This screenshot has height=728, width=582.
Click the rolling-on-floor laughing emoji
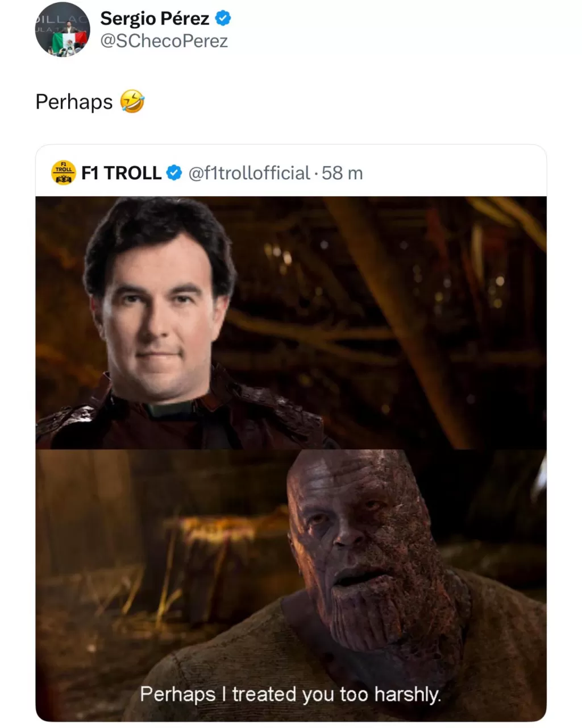click(x=132, y=101)
